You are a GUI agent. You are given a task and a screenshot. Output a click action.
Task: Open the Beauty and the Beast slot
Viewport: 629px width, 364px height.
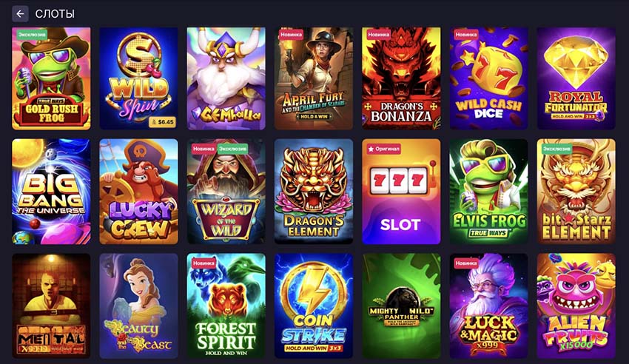click(139, 306)
